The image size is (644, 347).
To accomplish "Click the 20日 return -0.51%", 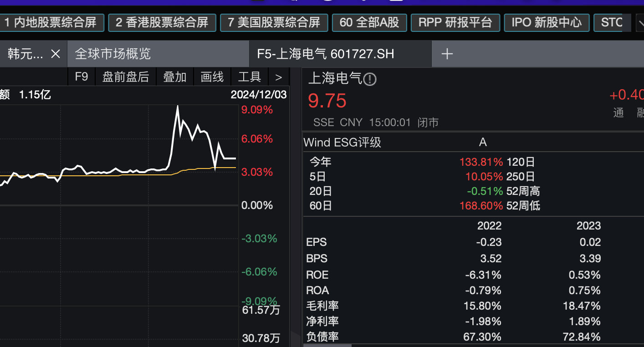I will [485, 191].
